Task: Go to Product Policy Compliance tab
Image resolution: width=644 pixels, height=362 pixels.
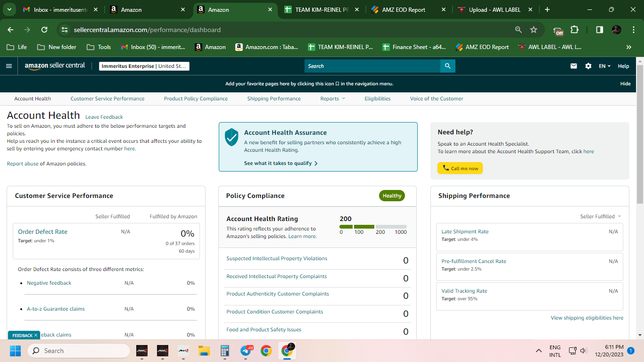Action: pos(196,99)
